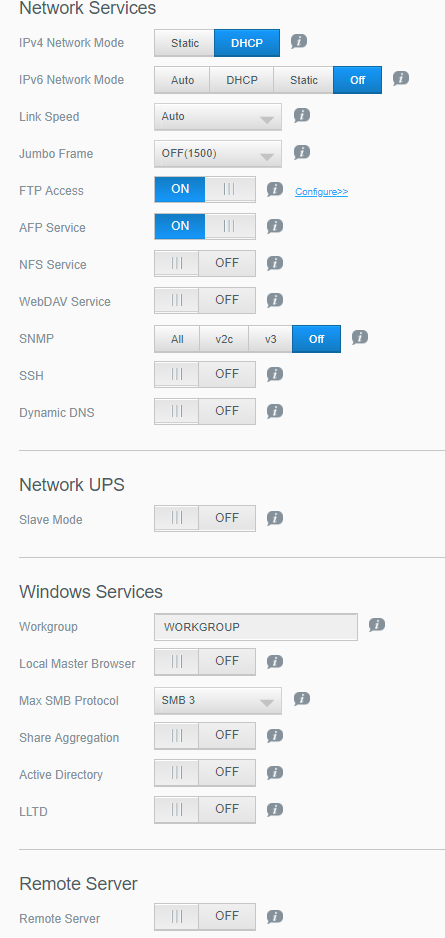Click the FTP Access info icon
The image size is (445, 938).
275,190
